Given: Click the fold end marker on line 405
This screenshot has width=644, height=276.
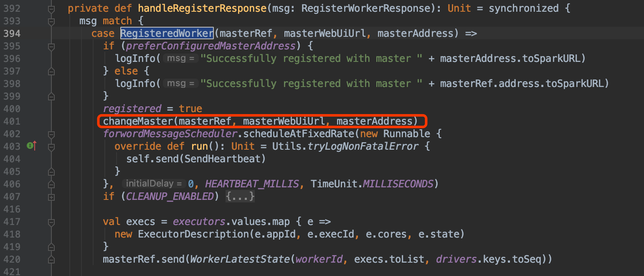Looking at the screenshot, I should 51,172.
